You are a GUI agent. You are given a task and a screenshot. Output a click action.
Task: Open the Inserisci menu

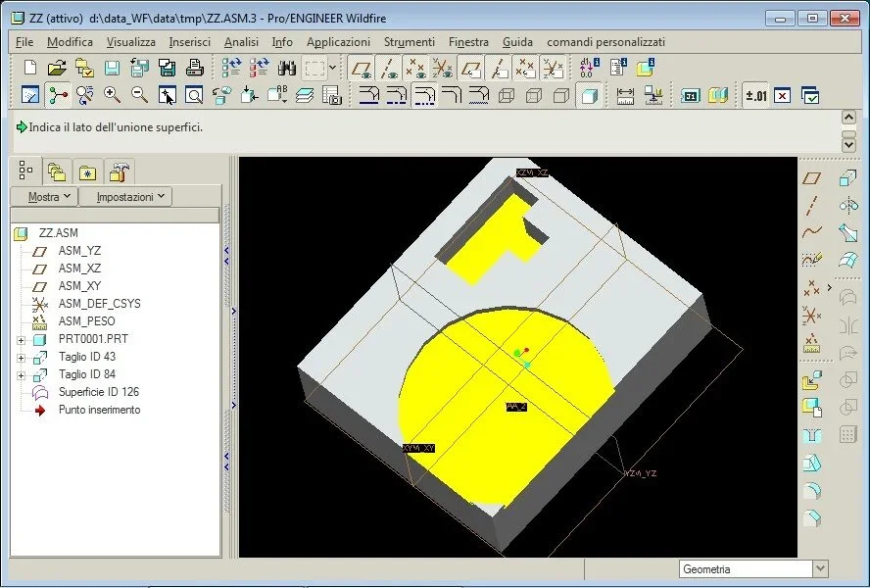pos(190,42)
